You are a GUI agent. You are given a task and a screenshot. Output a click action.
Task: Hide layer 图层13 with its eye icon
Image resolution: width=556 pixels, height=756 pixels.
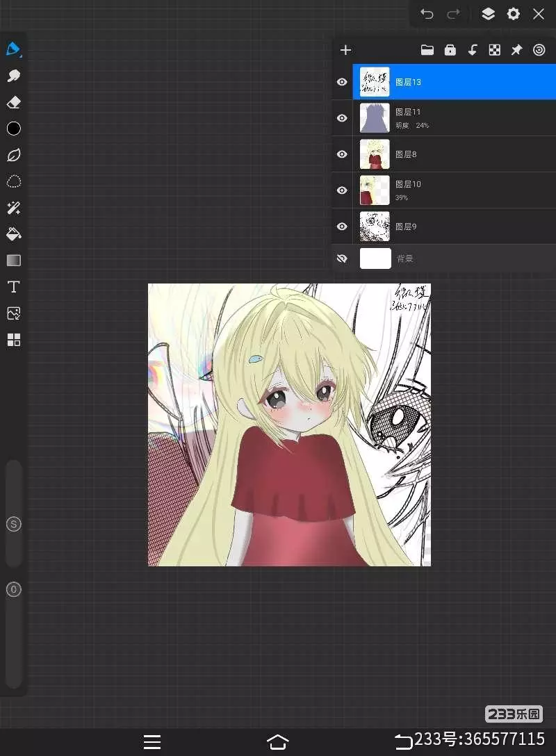pyautogui.click(x=342, y=82)
